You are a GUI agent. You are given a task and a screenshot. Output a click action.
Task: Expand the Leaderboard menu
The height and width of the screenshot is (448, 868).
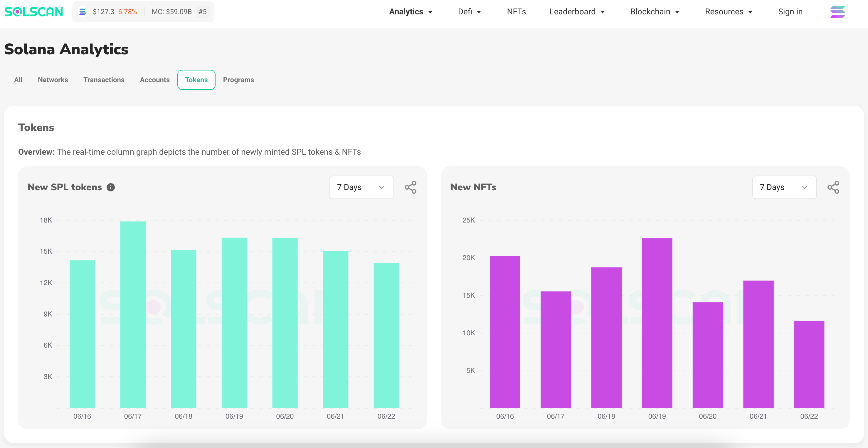tap(577, 12)
